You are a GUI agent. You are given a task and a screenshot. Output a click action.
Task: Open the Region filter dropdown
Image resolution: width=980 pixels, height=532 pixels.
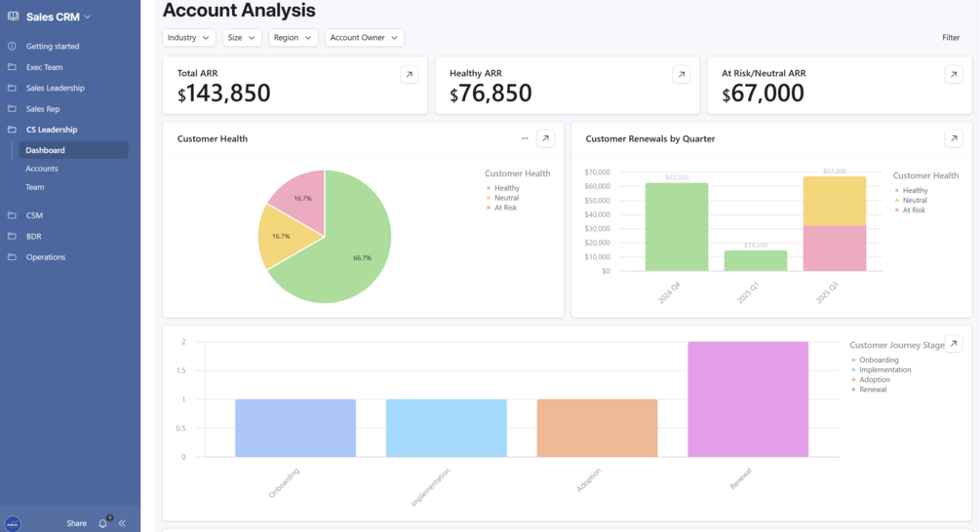(294, 37)
